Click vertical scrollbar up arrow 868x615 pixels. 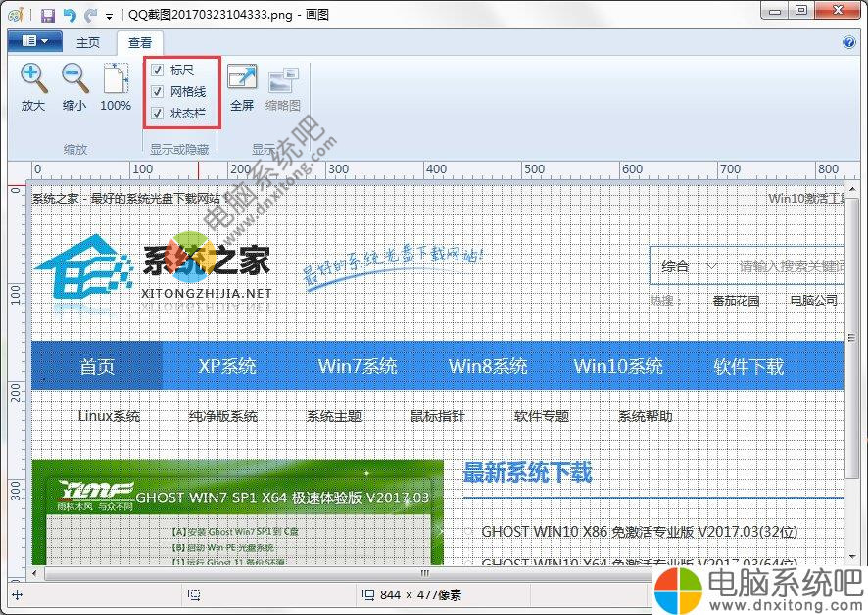click(851, 189)
